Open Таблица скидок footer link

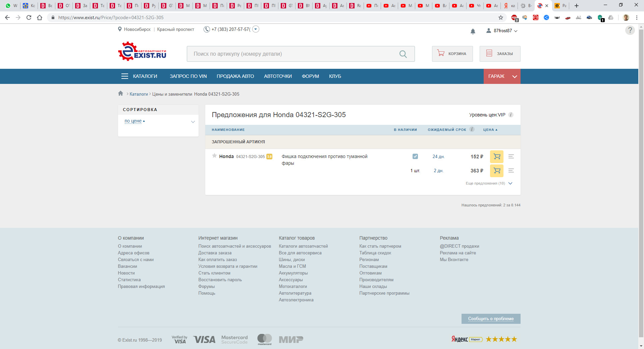tap(375, 253)
